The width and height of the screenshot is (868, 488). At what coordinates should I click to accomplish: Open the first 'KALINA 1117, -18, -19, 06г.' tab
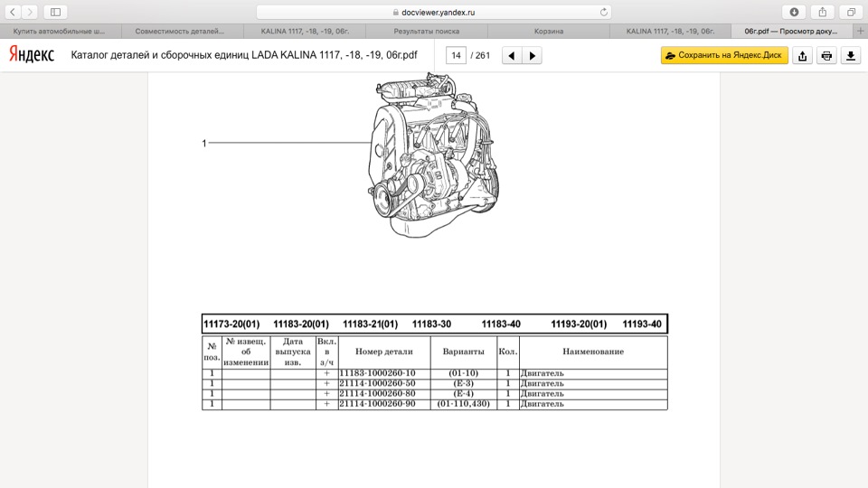[305, 31]
